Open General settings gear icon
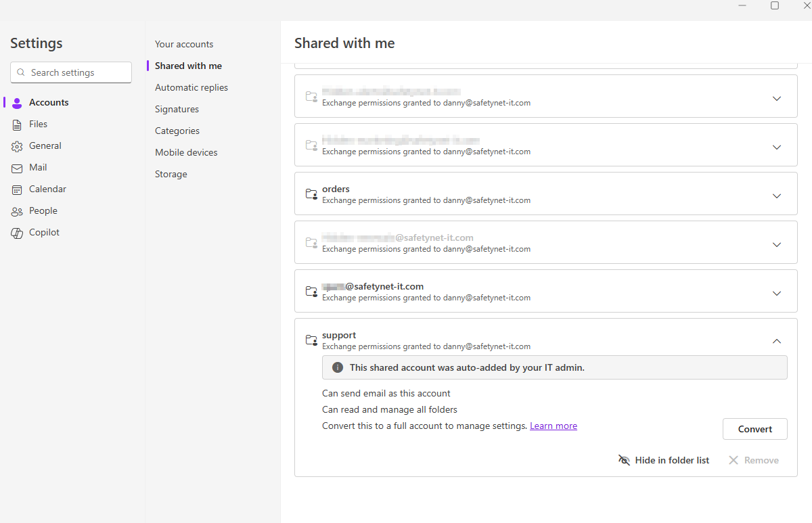Image resolution: width=812 pixels, height=523 pixels. click(x=17, y=146)
